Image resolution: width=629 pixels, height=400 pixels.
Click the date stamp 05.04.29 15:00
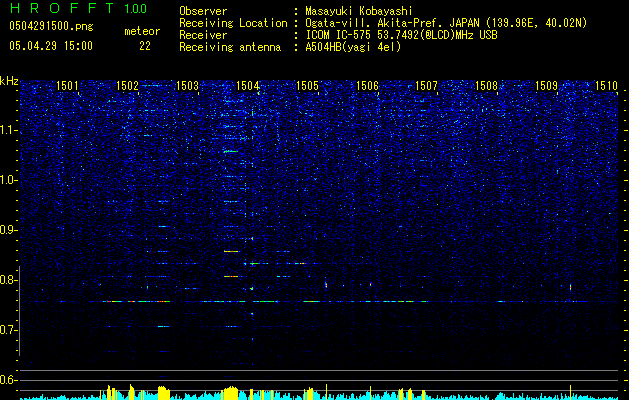(x=51, y=46)
